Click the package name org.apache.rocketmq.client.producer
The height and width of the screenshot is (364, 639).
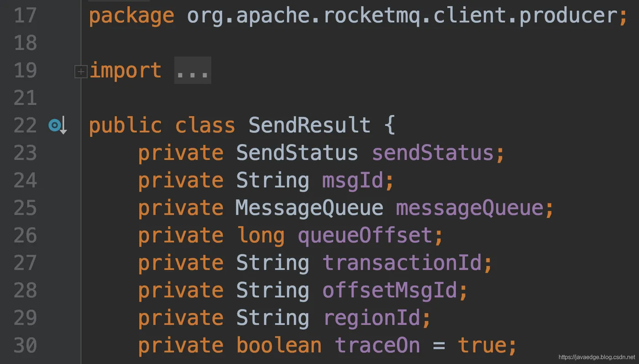pyautogui.click(x=402, y=16)
